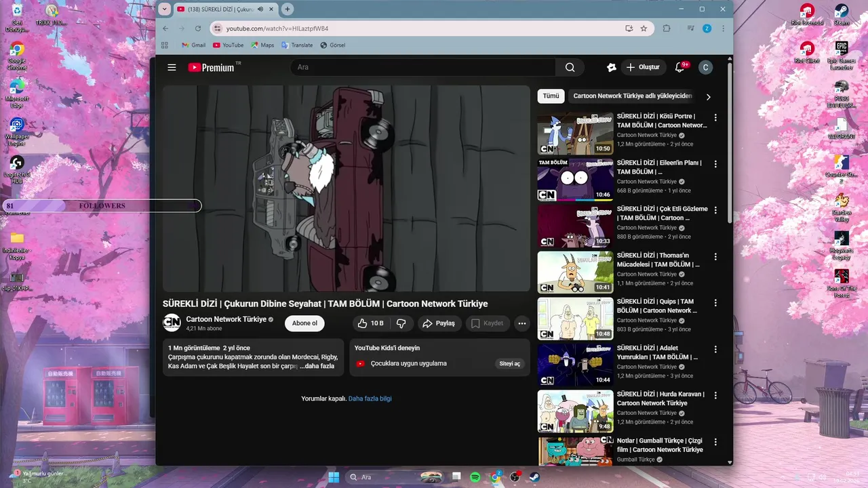The width and height of the screenshot is (868, 488).
Task: Open Stardew Valley desktop shortcut
Action: pyautogui.click(x=841, y=207)
